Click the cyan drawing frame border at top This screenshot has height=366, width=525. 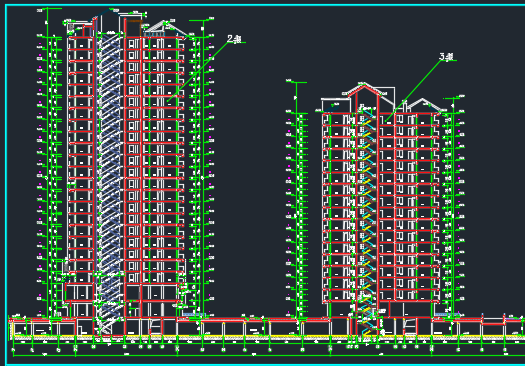(265, 5)
